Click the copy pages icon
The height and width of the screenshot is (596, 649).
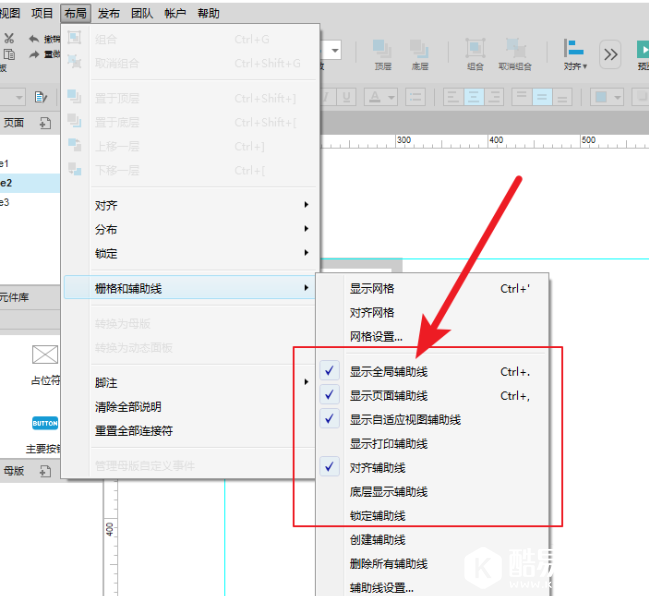tap(9, 54)
